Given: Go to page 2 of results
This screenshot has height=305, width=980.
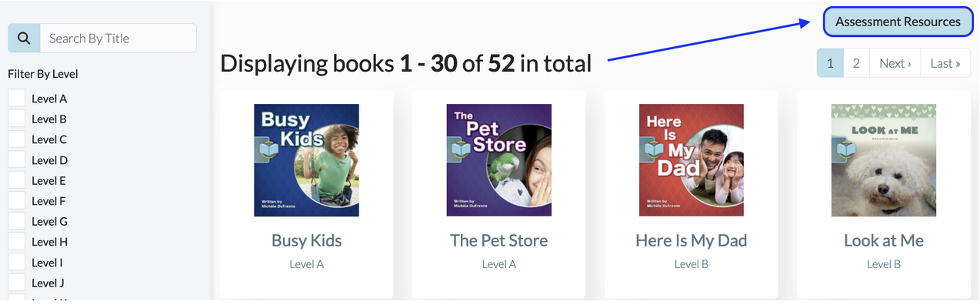Looking at the screenshot, I should click(x=856, y=63).
